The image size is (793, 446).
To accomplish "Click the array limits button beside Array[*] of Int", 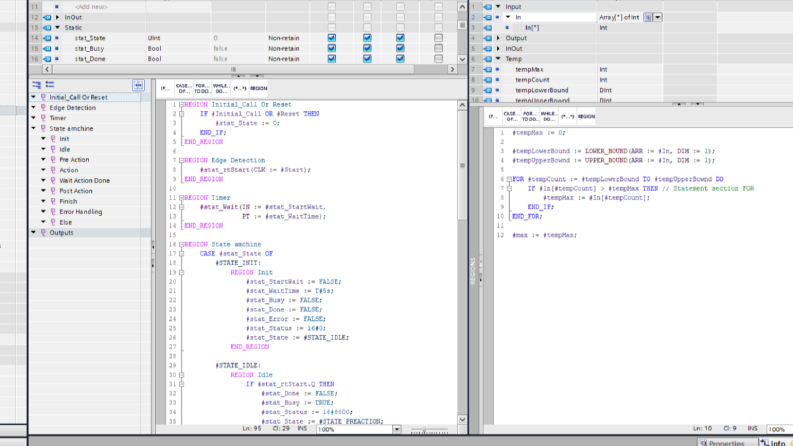I will (647, 17).
